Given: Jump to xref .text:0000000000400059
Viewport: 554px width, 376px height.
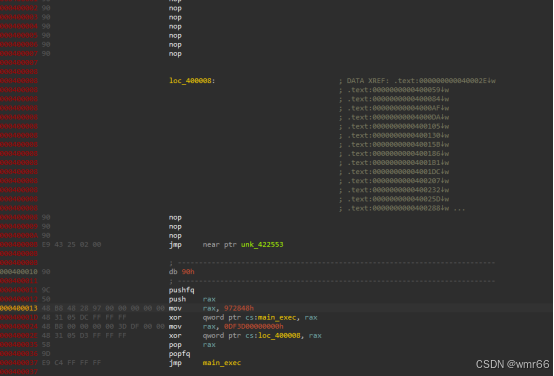Looking at the screenshot, I should pos(398,90).
